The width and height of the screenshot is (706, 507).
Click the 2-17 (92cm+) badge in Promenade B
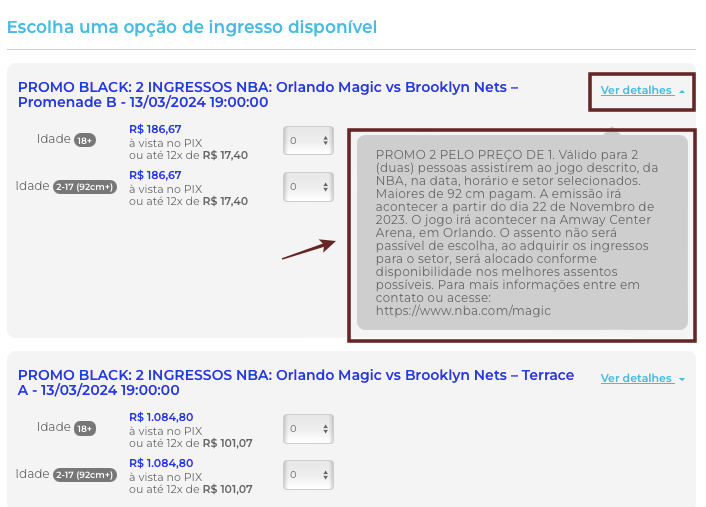[x=85, y=187]
